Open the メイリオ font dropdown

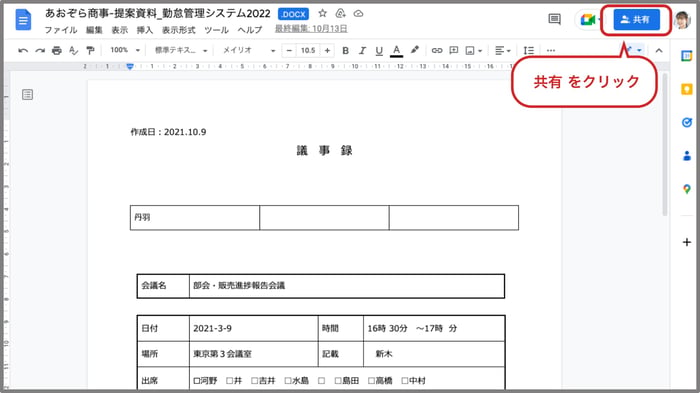point(249,50)
